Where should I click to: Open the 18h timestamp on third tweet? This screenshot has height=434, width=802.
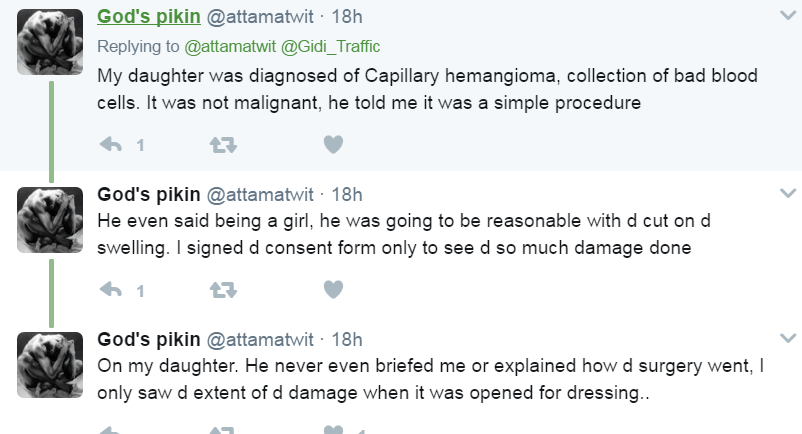click(x=347, y=339)
